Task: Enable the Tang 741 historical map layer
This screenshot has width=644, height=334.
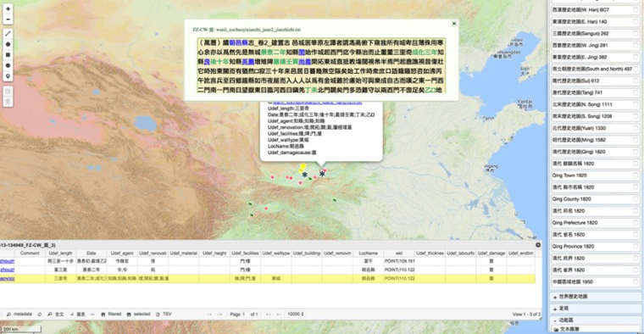Action: 636,92
